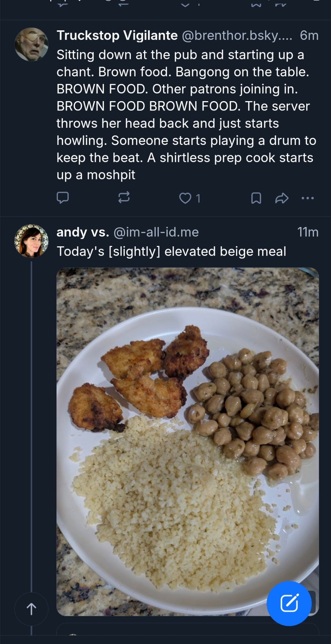Reply to Truckstop Vigilante's post

pyautogui.click(x=63, y=198)
